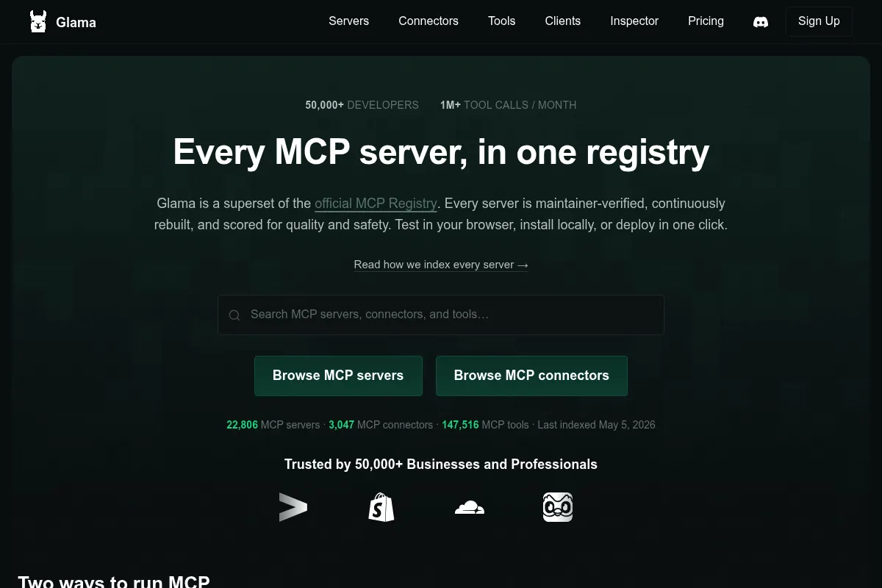The image size is (882, 588).
Task: Click Browse MCP connectors button
Action: tap(531, 376)
